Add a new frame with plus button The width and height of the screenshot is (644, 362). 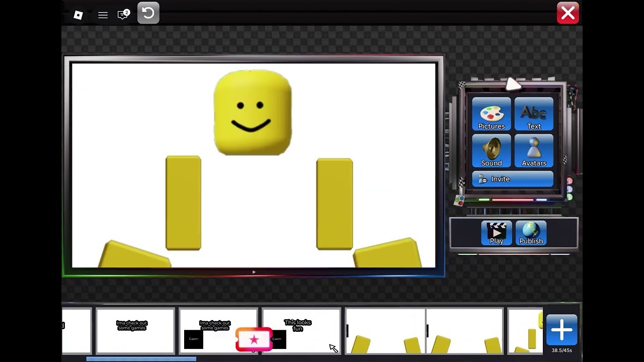click(x=561, y=330)
